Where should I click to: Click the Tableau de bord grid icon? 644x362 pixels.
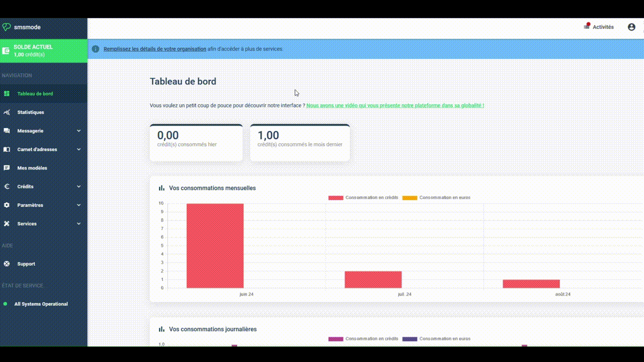coord(7,94)
